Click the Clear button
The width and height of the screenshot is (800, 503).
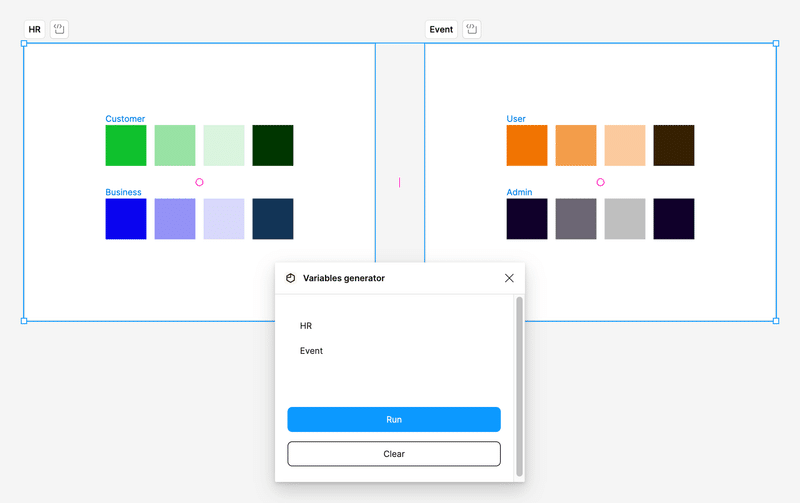[394, 454]
